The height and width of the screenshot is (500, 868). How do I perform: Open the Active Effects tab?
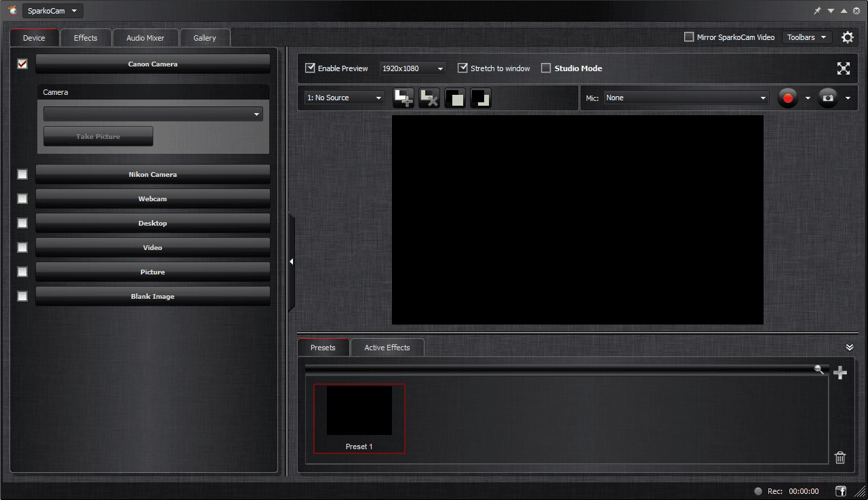387,347
